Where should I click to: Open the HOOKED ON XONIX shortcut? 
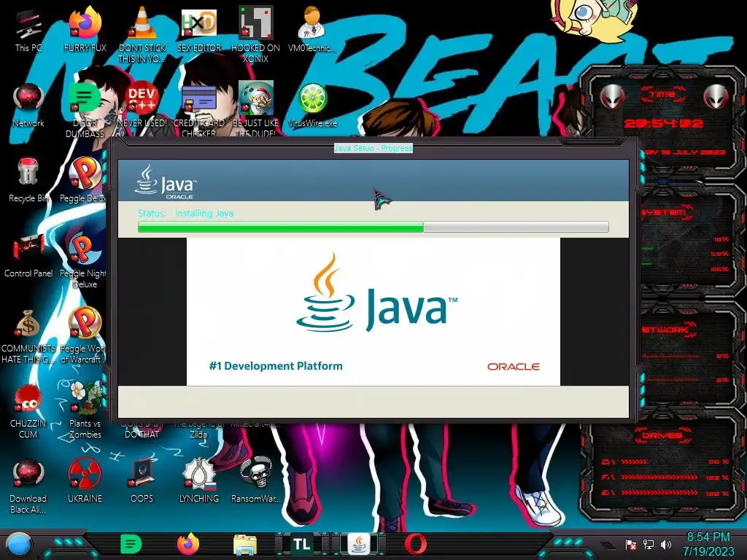point(256,34)
